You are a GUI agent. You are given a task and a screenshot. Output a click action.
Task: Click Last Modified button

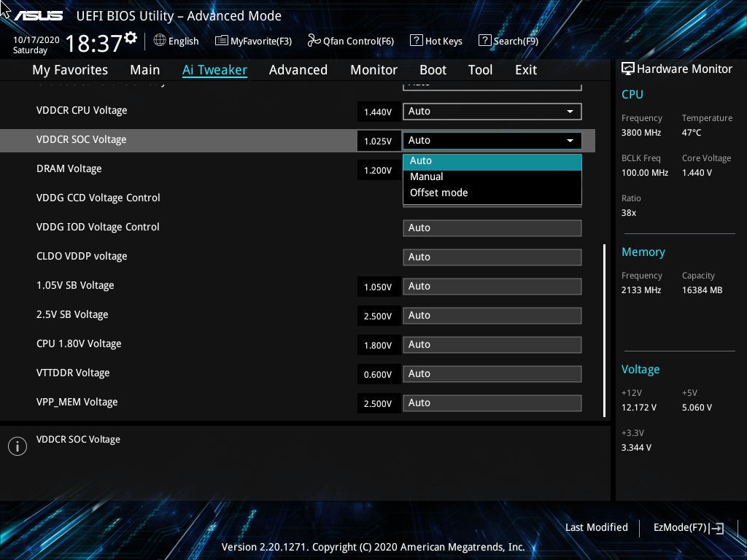(597, 528)
